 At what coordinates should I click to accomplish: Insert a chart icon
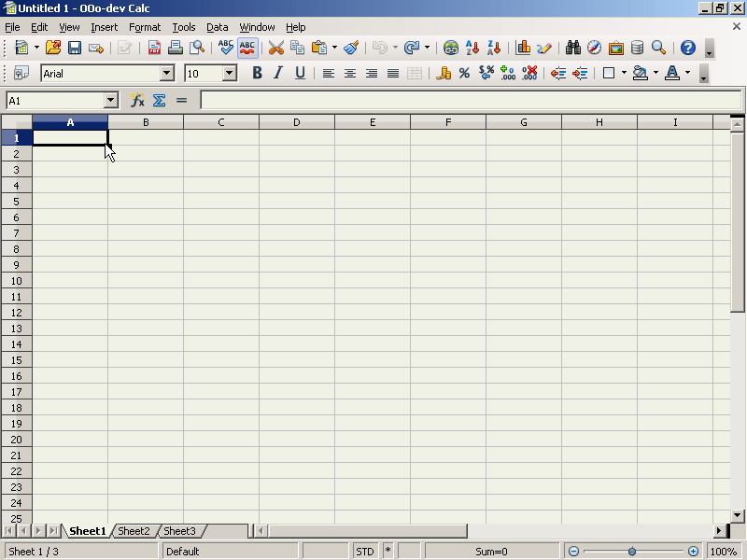(x=523, y=48)
